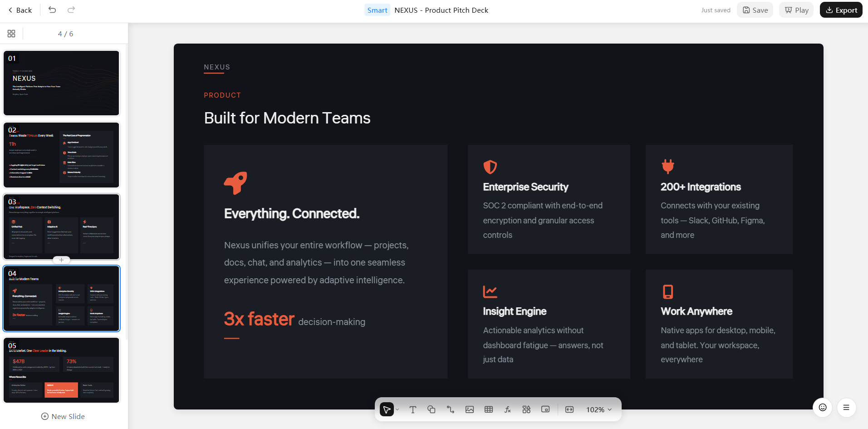Open slide 05 $47B Market thumbnail
This screenshot has width=868, height=429.
tap(61, 370)
